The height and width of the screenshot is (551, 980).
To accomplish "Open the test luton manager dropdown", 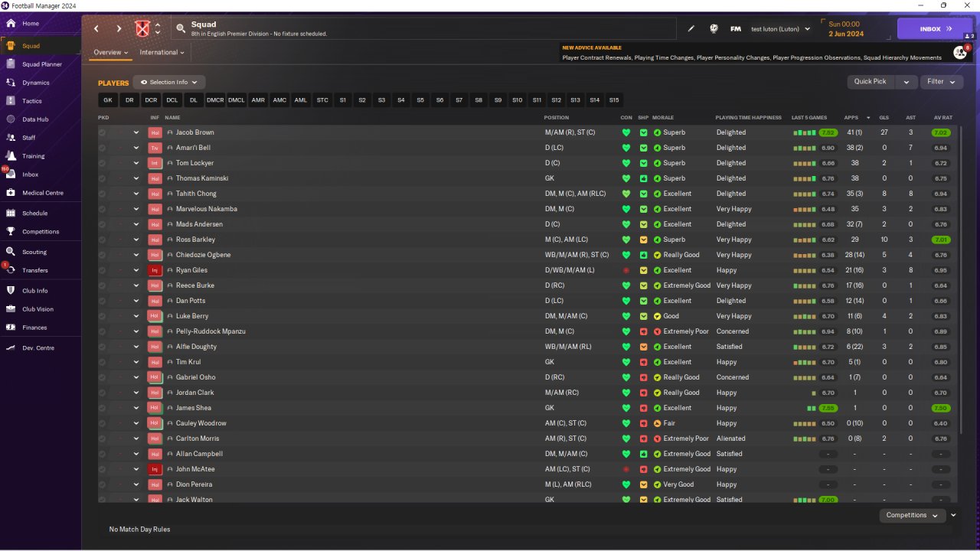I will point(780,29).
